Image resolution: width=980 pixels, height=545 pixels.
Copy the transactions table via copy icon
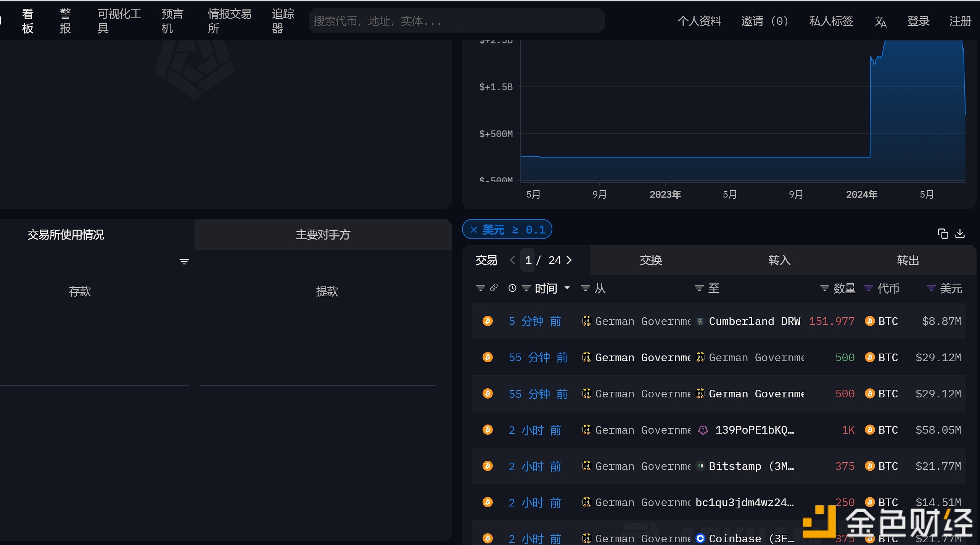943,233
